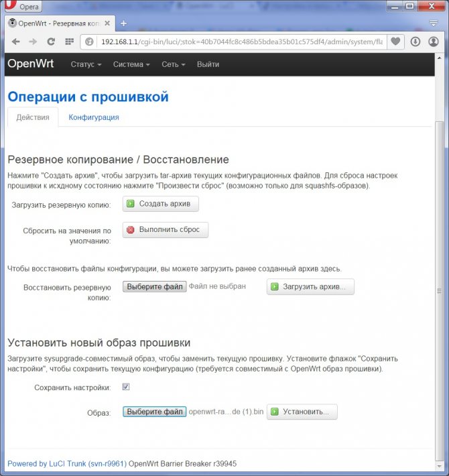The image size is (449, 476).
Task: Click the Файл не выбран text
Action: (x=217, y=286)
